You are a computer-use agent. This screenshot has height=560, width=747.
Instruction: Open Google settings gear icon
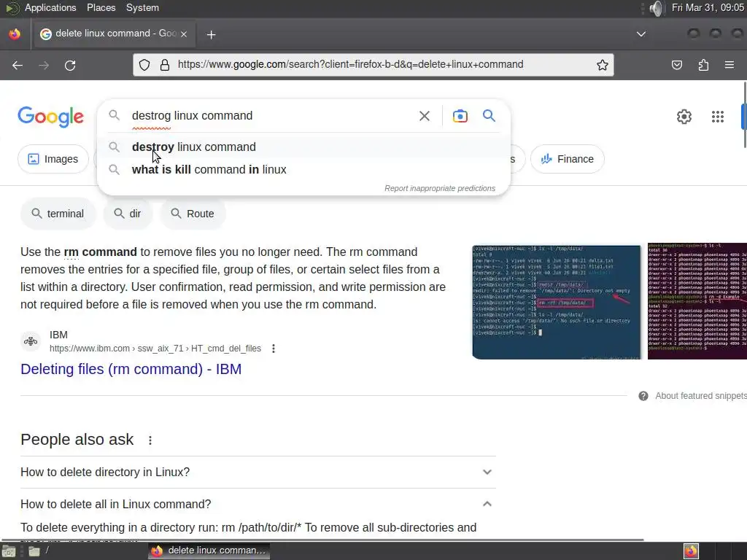click(x=684, y=116)
